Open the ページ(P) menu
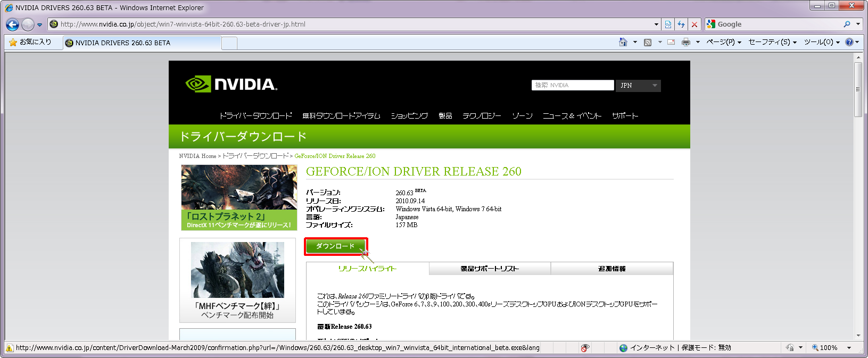This screenshot has width=868, height=358. coord(724,42)
